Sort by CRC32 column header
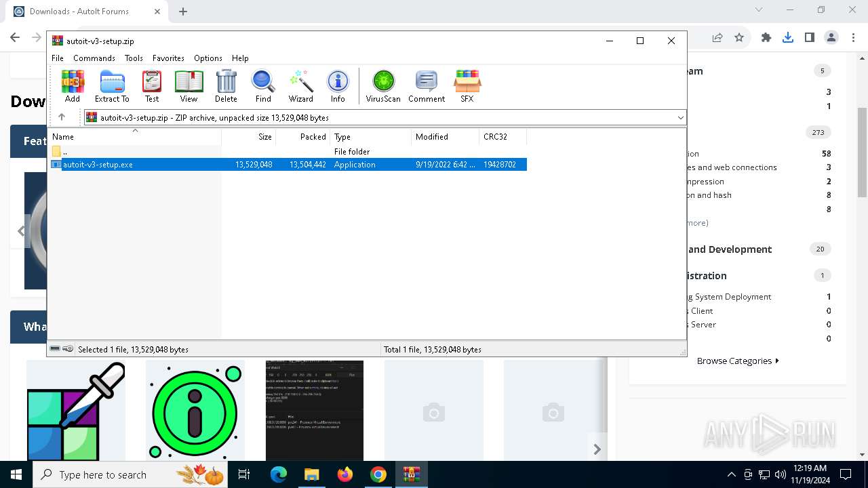This screenshot has height=488, width=868. tap(502, 137)
